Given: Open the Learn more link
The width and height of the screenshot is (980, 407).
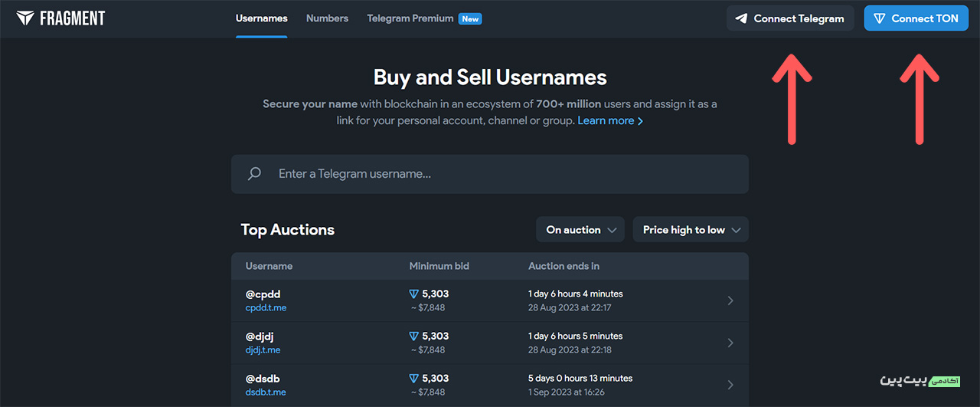Looking at the screenshot, I should tap(610, 120).
